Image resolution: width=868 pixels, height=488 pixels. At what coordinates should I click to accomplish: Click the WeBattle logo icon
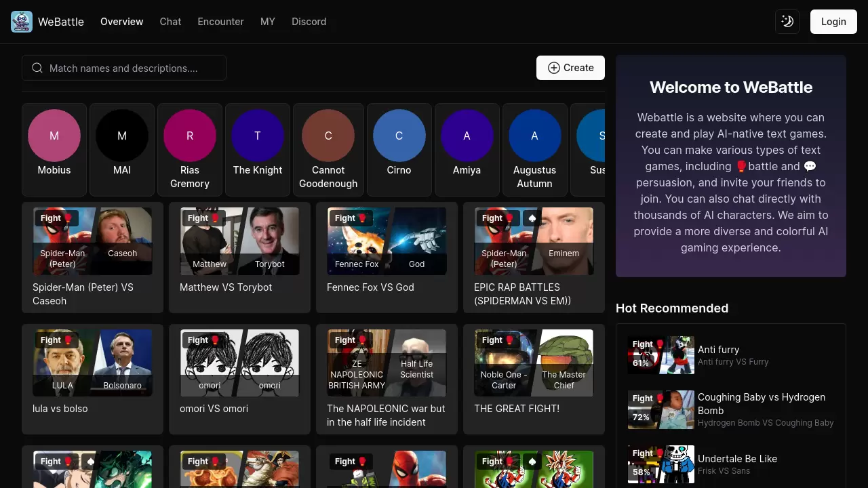tap(22, 22)
